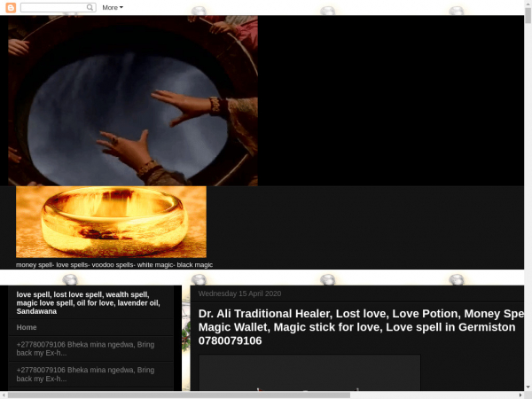
Task: Open the Dr. Ali Traditional Healer post title
Action: (x=361, y=327)
